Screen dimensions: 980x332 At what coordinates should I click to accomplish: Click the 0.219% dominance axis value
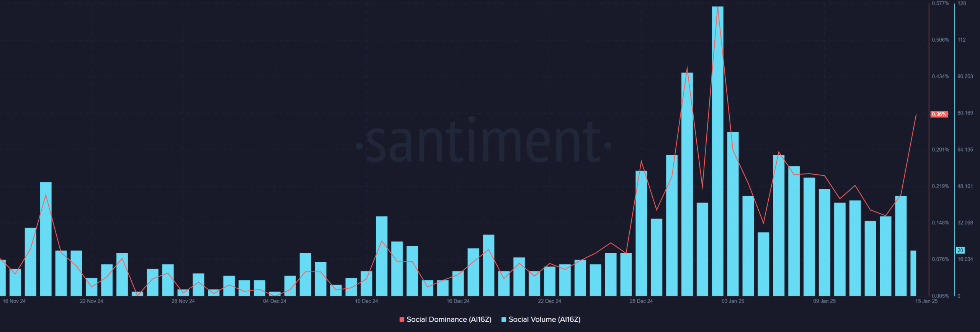pyautogui.click(x=941, y=186)
